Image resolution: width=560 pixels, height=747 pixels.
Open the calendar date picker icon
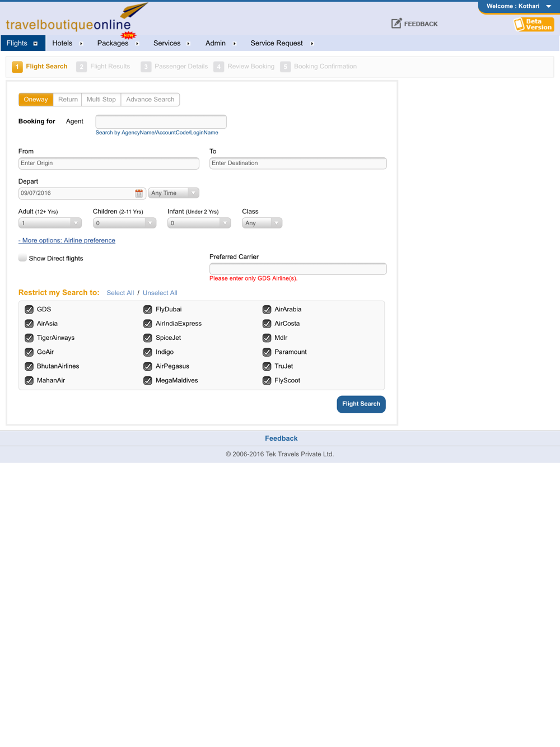click(x=139, y=193)
